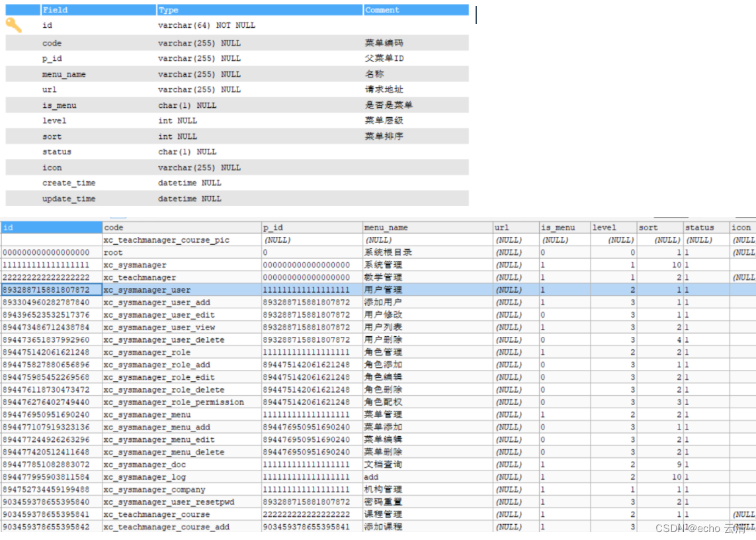Sort by the level column header in data grid
756x540 pixels.
[614, 227]
